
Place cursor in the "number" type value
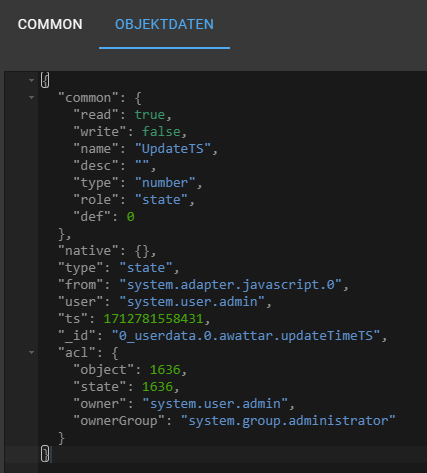point(165,183)
